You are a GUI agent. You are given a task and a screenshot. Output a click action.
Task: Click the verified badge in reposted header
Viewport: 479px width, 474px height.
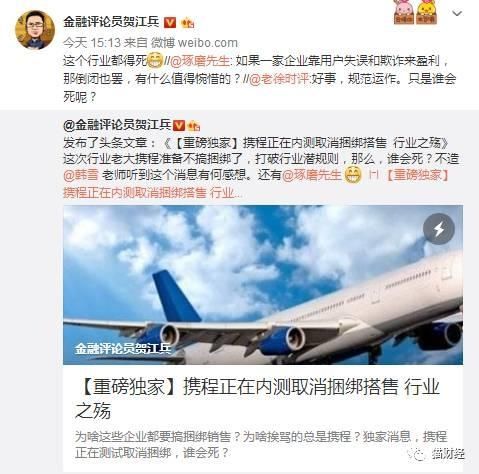pyautogui.click(x=179, y=125)
